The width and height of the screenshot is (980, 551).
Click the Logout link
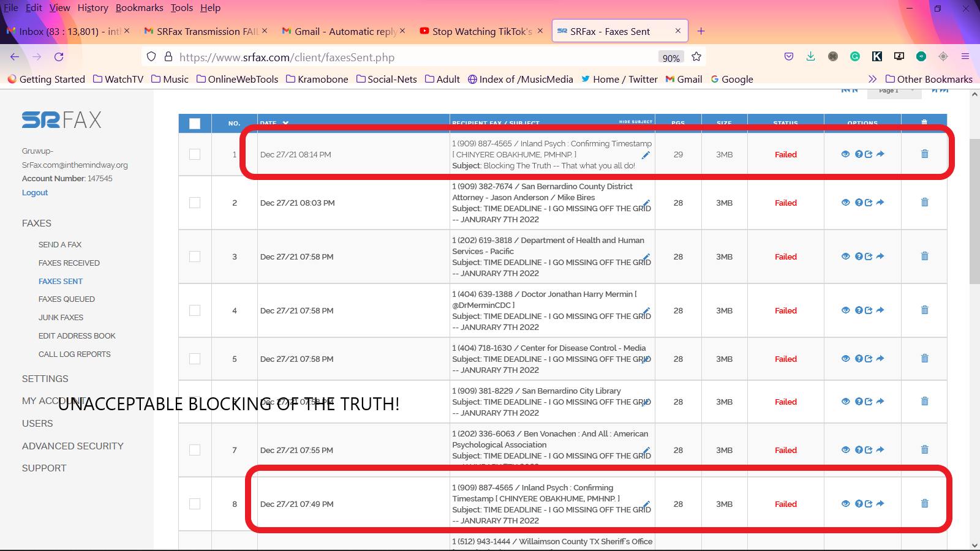(x=35, y=192)
